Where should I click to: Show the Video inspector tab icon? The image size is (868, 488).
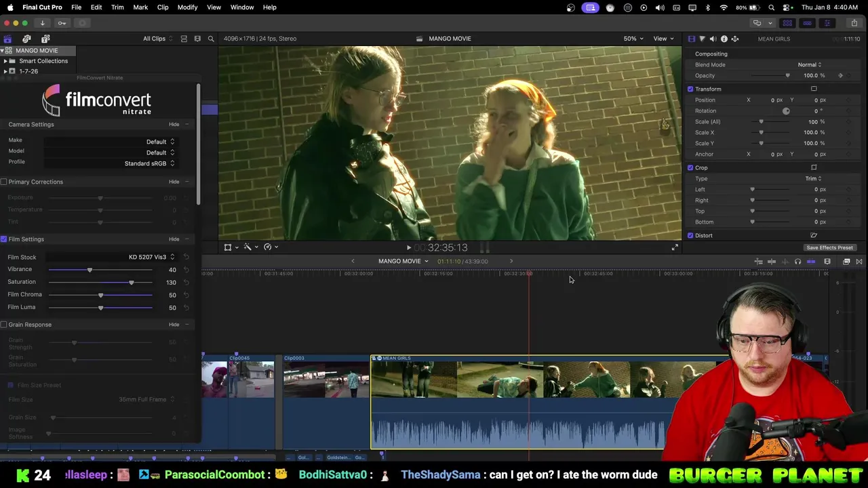(691, 39)
